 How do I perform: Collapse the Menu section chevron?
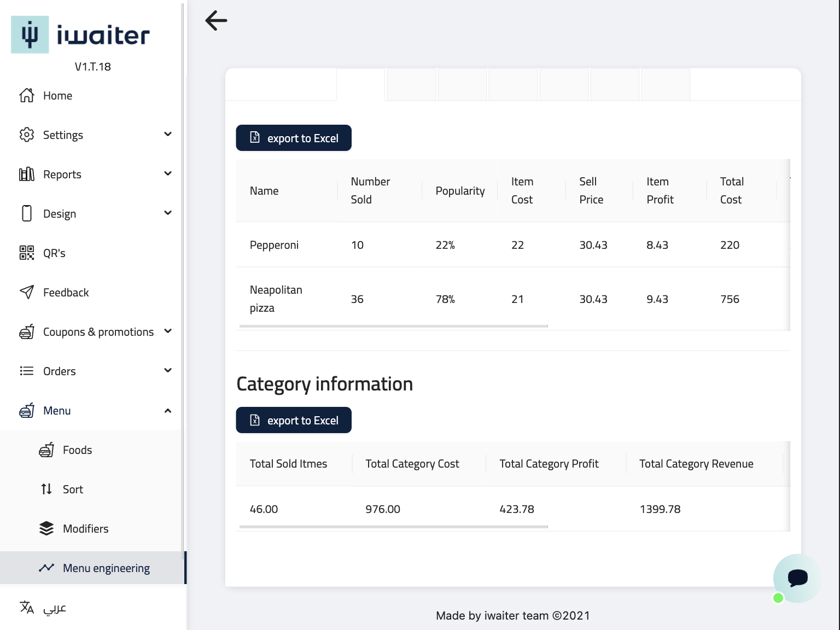168,411
